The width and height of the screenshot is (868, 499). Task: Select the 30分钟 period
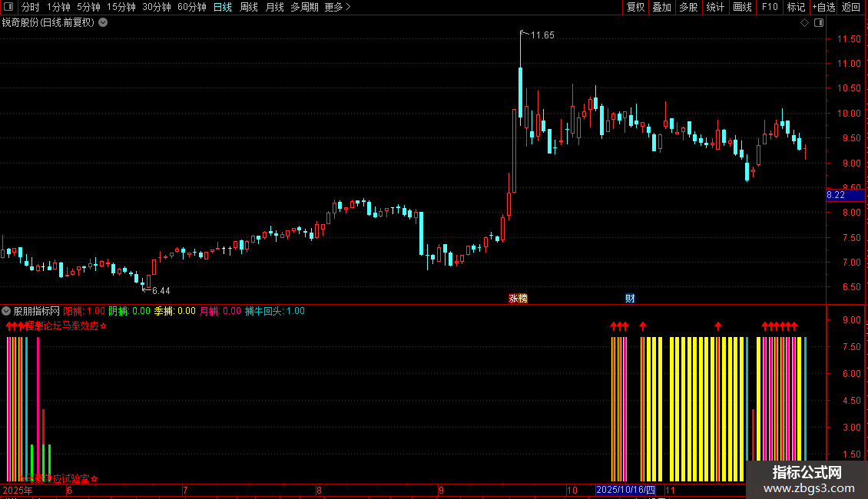pos(157,7)
